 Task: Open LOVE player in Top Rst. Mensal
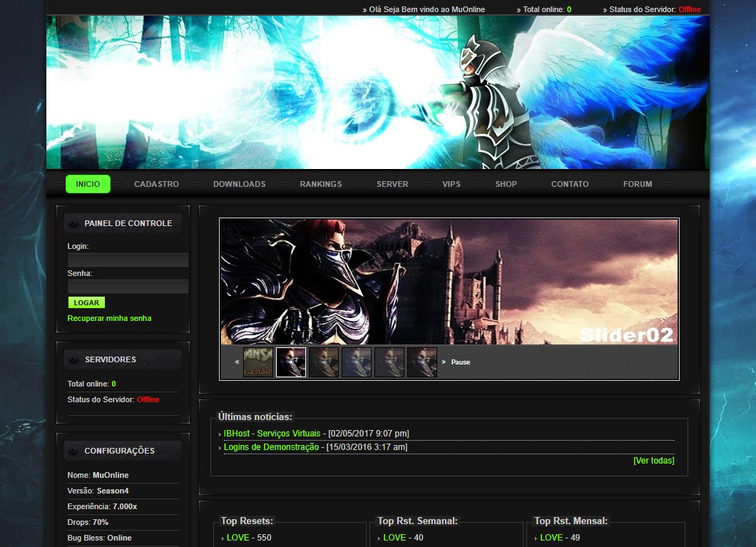coord(551,537)
